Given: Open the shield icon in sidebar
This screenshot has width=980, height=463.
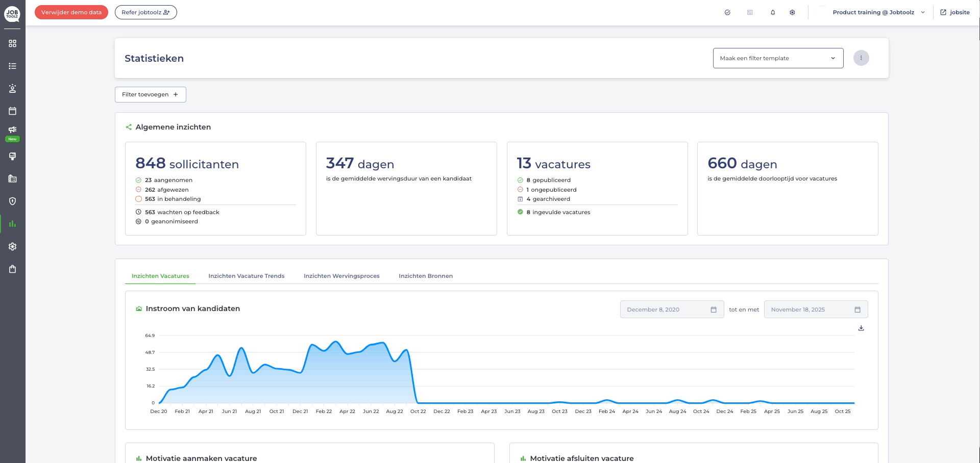Looking at the screenshot, I should (13, 201).
